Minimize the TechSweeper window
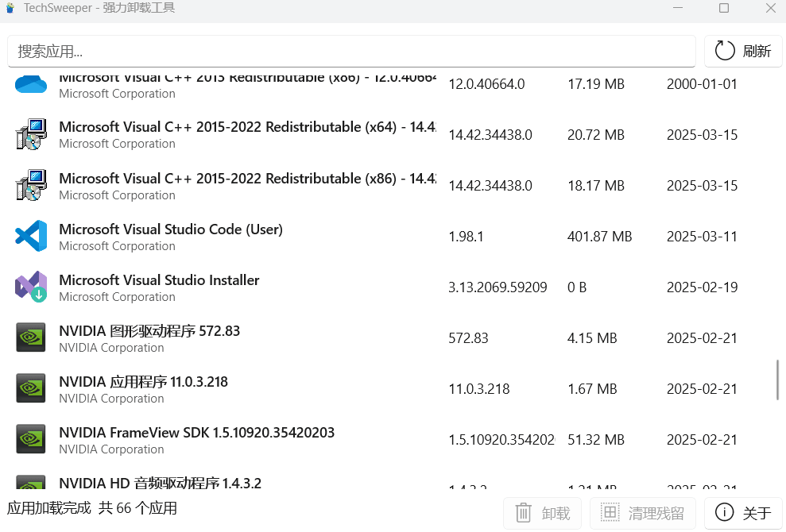This screenshot has height=532, width=786. pos(678,8)
